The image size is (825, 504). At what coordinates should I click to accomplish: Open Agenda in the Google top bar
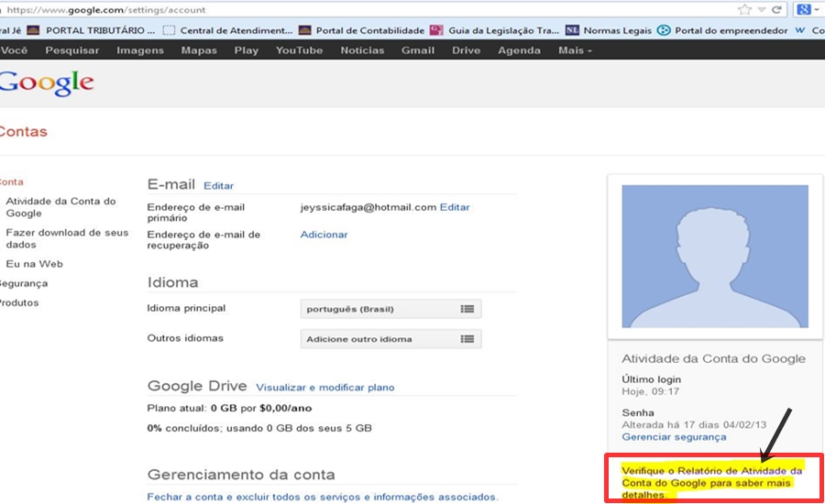point(520,50)
